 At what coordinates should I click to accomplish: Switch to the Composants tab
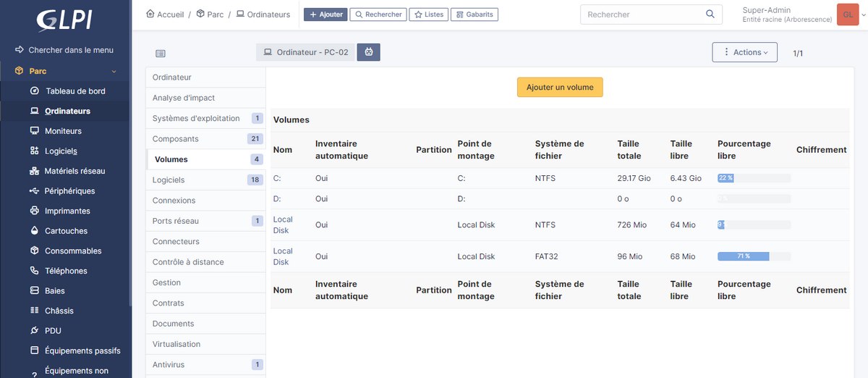175,138
